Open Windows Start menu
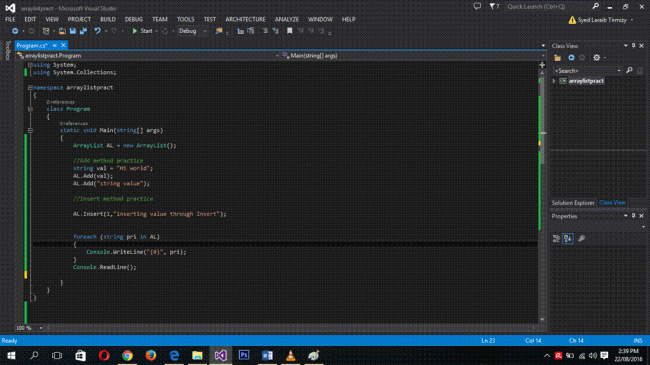The height and width of the screenshot is (365, 650). (11, 355)
